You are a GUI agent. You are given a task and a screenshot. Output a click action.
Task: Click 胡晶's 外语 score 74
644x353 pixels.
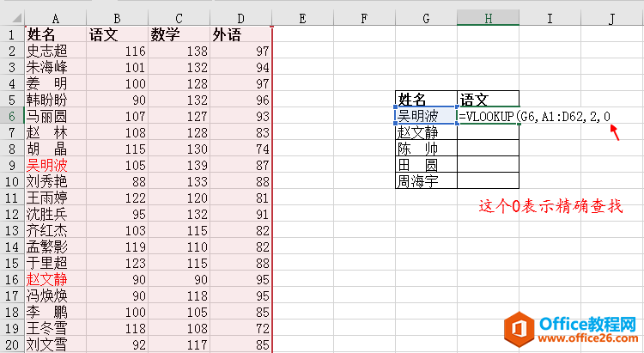tap(240, 149)
